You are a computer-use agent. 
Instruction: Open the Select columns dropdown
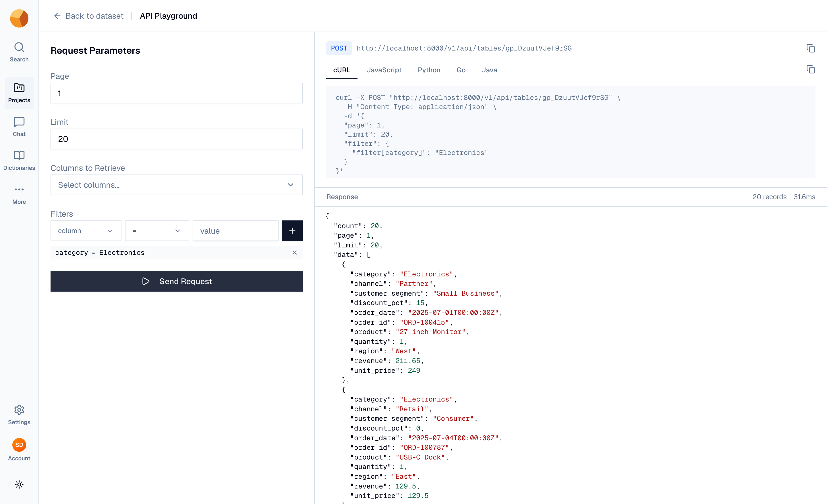coord(176,185)
